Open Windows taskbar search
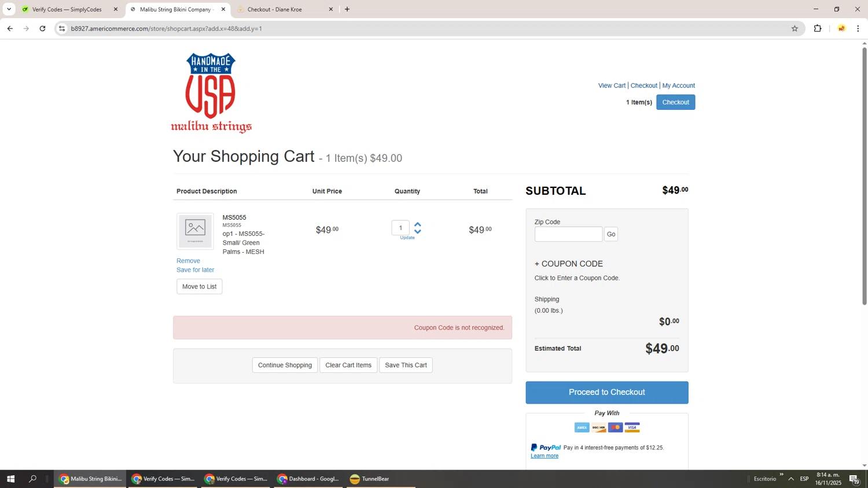The image size is (868, 488). [x=32, y=479]
